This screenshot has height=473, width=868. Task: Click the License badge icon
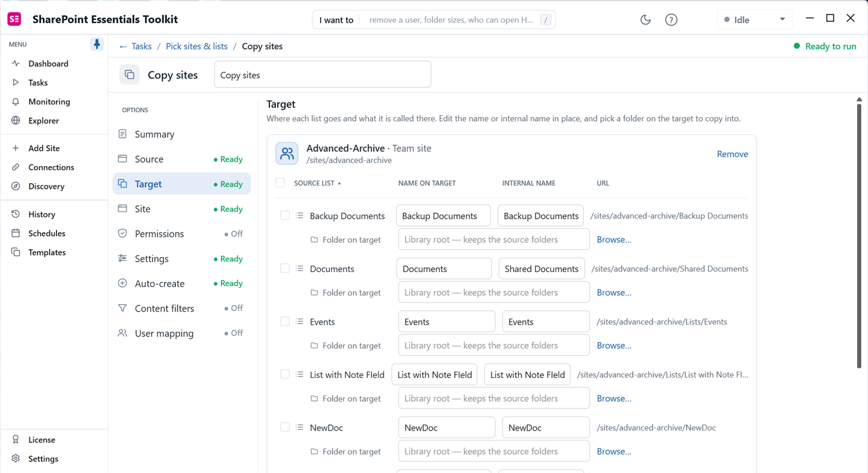pyautogui.click(x=16, y=439)
